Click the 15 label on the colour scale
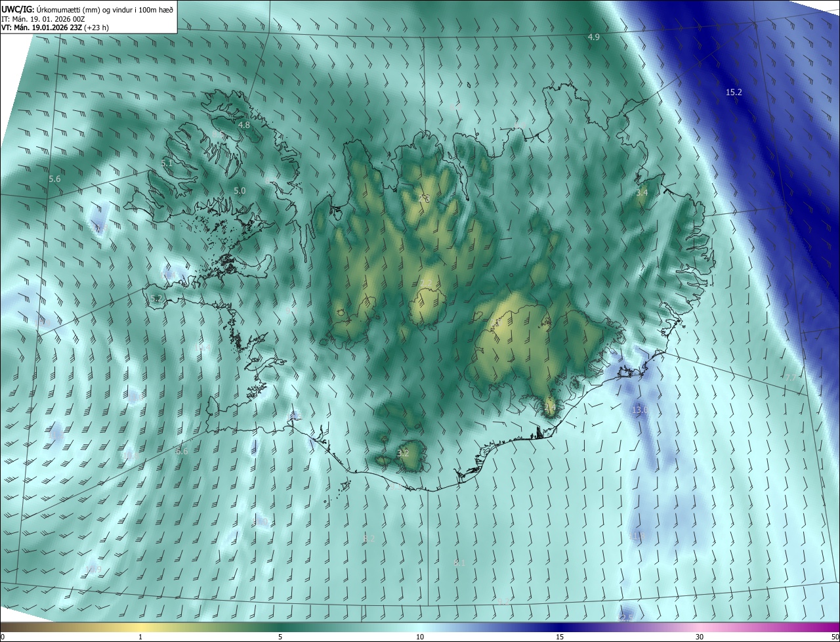The width and height of the screenshot is (840, 642). point(560,637)
